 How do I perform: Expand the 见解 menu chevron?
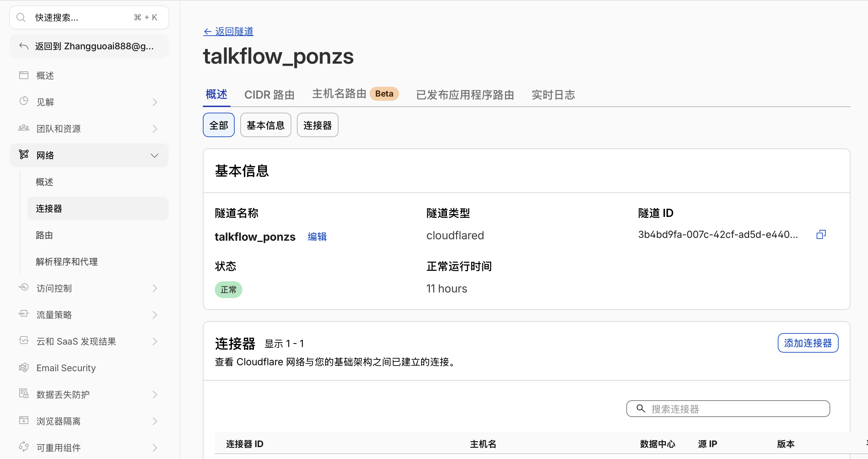click(x=155, y=102)
